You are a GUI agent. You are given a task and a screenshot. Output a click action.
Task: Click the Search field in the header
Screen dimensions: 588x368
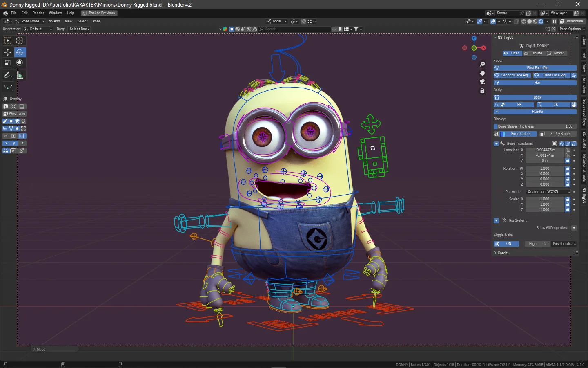[x=294, y=29]
